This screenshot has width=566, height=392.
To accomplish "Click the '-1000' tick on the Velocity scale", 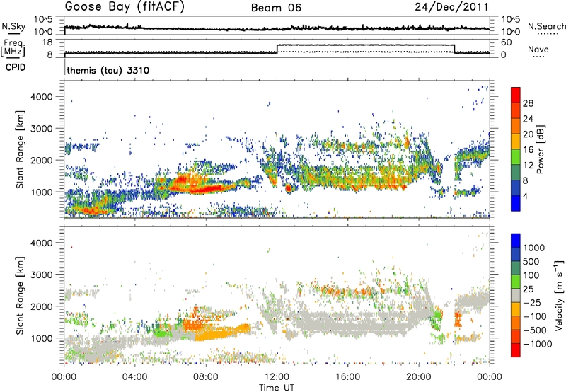I will (x=538, y=344).
